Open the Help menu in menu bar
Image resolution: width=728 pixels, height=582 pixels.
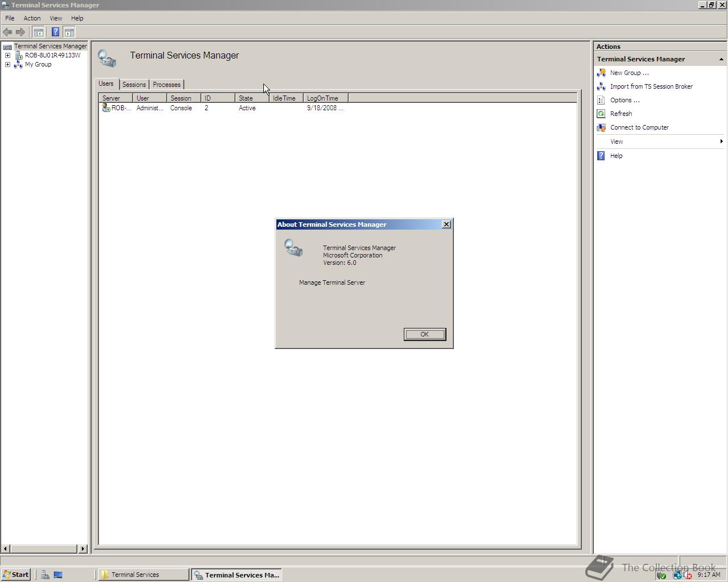(x=77, y=18)
